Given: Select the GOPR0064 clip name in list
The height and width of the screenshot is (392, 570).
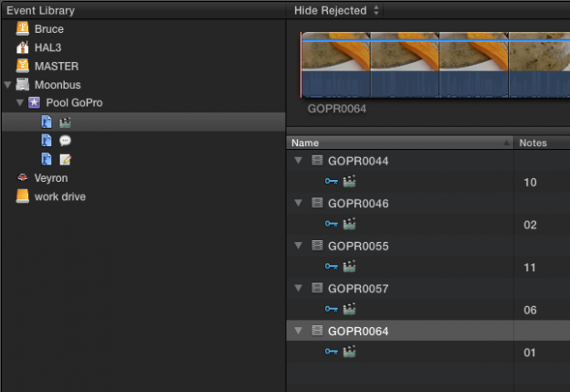Looking at the screenshot, I should click(x=358, y=332).
